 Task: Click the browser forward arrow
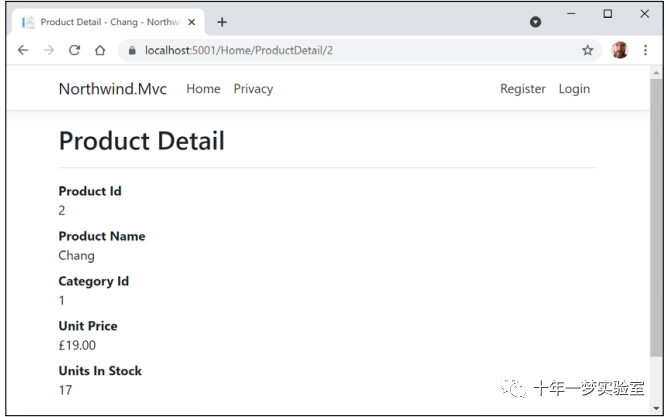[x=49, y=50]
